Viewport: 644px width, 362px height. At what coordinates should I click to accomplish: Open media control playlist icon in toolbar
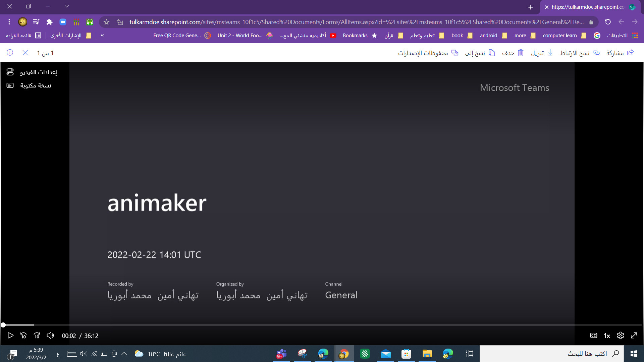[36, 22]
